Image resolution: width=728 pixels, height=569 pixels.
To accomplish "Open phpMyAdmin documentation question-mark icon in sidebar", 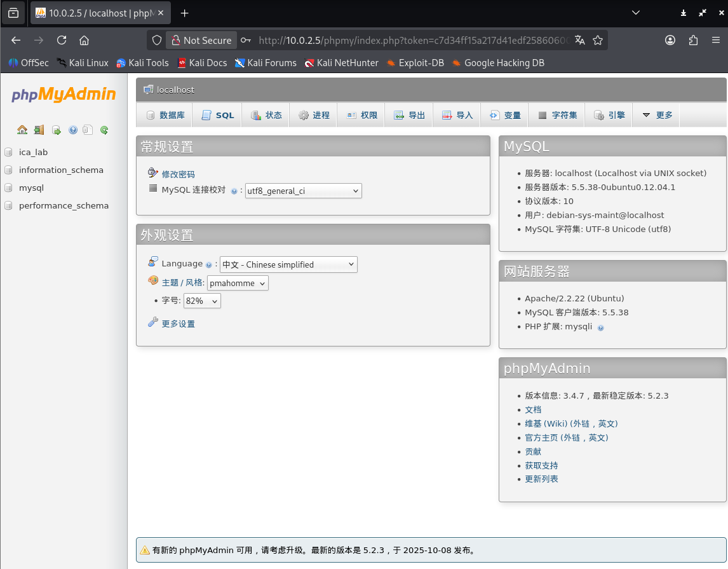I will (x=73, y=130).
